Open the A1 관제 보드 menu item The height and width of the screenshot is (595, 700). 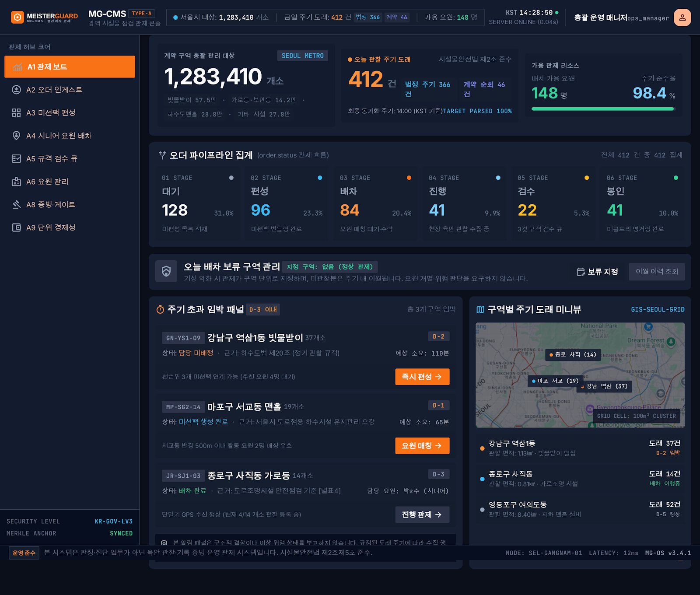pos(70,66)
